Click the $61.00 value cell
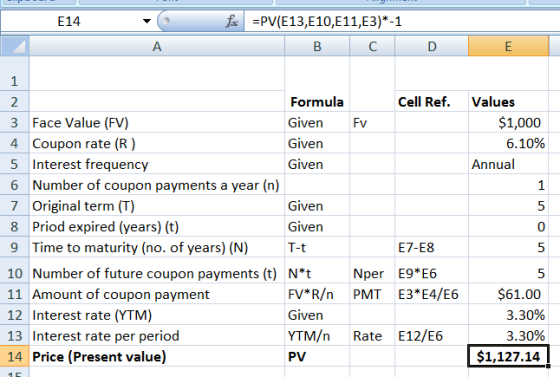 (508, 294)
